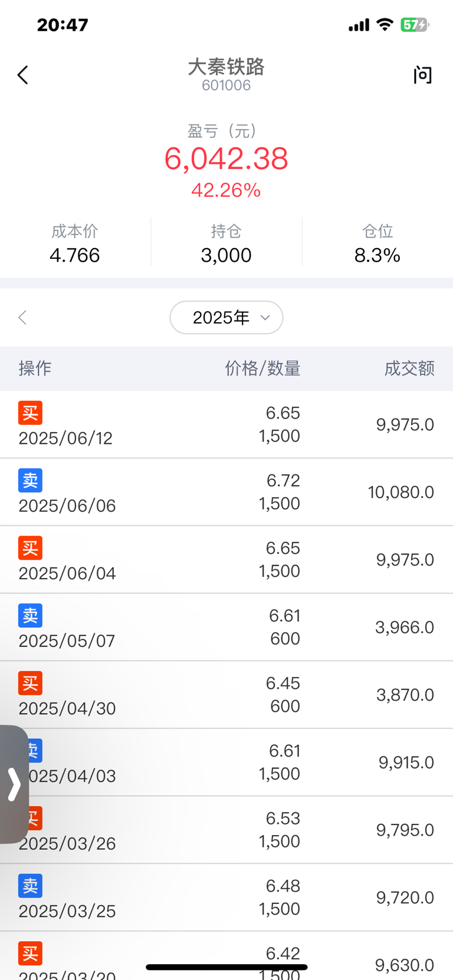Tap amount 3,870.0
This screenshot has height=980, width=453.
(405, 695)
